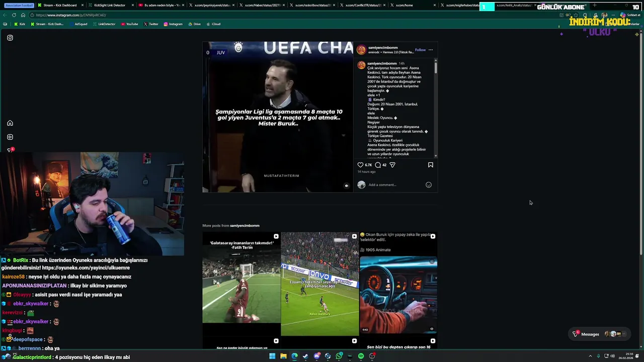Save the post with the bookmark icon

(x=431, y=165)
